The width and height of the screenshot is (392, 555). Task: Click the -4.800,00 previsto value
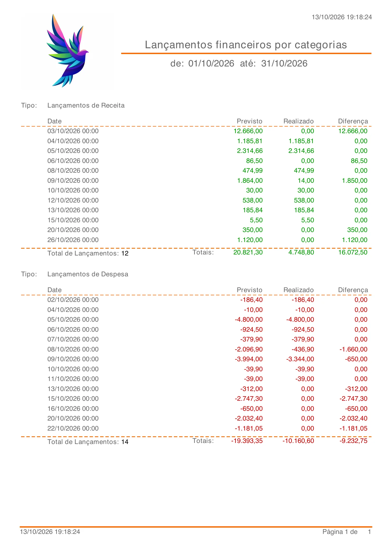point(249,320)
